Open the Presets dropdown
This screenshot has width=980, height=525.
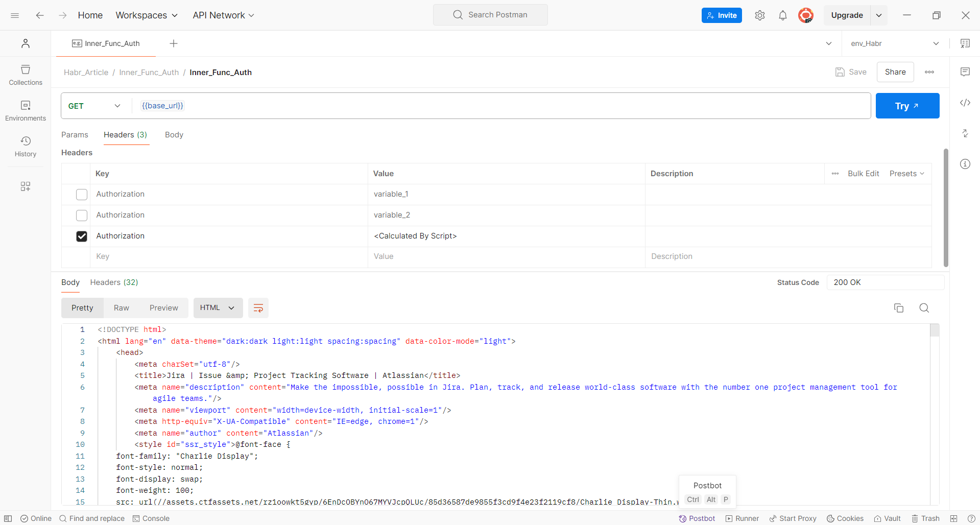pyautogui.click(x=907, y=174)
